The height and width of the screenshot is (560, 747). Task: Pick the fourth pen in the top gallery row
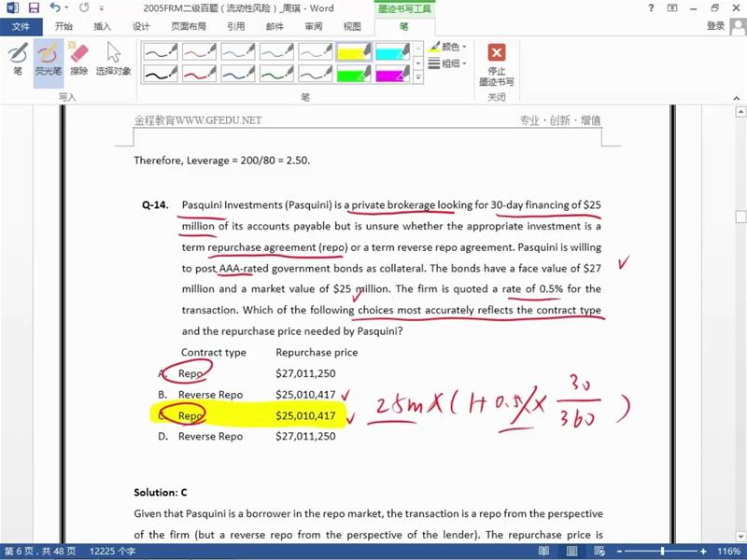tap(276, 51)
